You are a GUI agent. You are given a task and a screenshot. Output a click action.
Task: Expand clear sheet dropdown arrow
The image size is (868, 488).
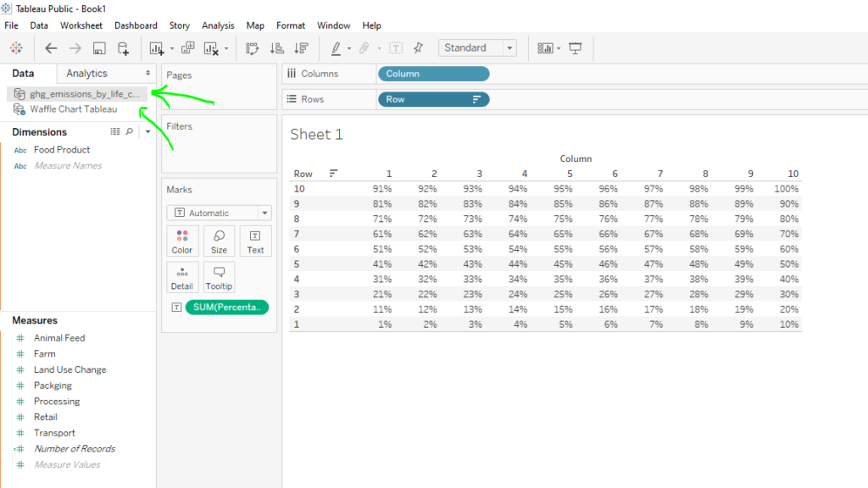pyautogui.click(x=225, y=48)
